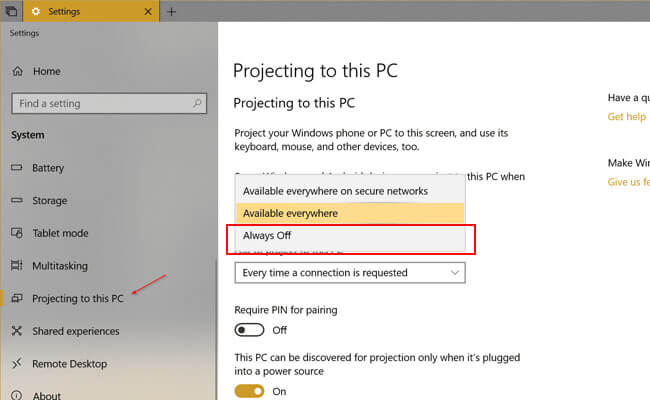Image resolution: width=650 pixels, height=400 pixels.
Task: Click the Home icon in sidebar
Action: (16, 72)
